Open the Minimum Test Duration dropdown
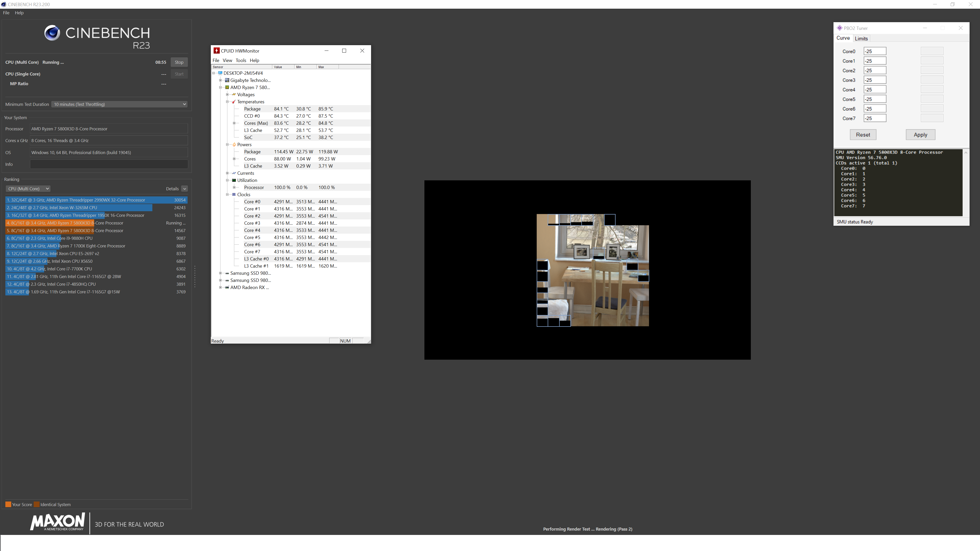Viewport: 980px width, 551px height. 119,104
